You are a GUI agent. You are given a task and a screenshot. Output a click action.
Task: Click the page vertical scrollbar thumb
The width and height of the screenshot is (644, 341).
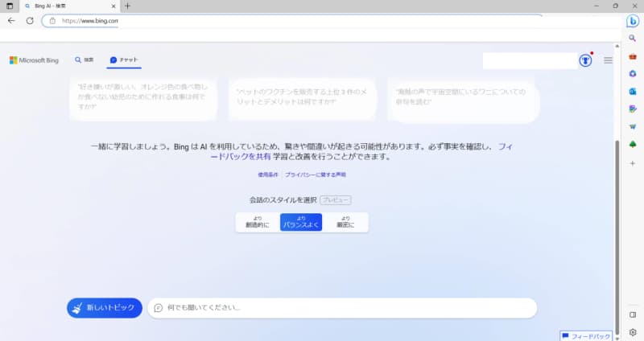(617, 238)
